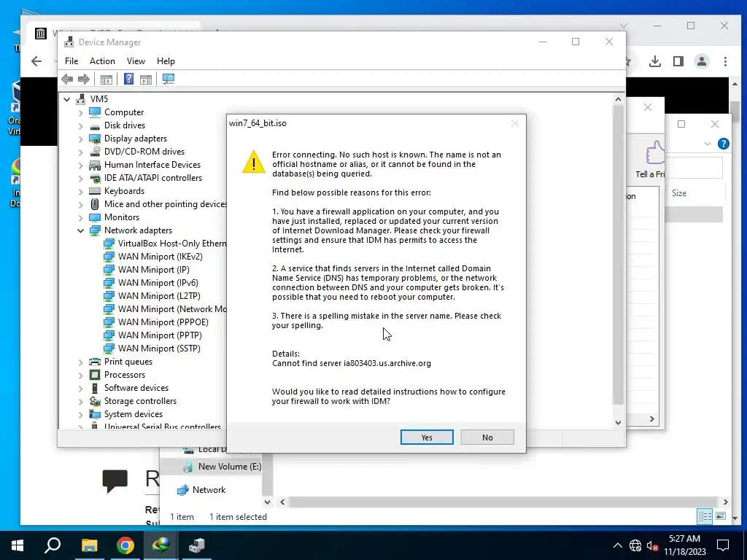Expand Human Interface Devices
The width and height of the screenshot is (747, 560).
pos(80,165)
